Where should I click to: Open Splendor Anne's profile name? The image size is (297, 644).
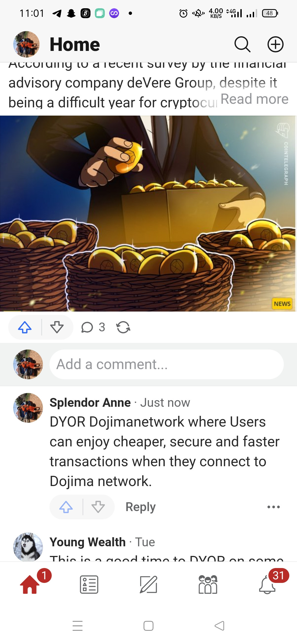tap(90, 402)
